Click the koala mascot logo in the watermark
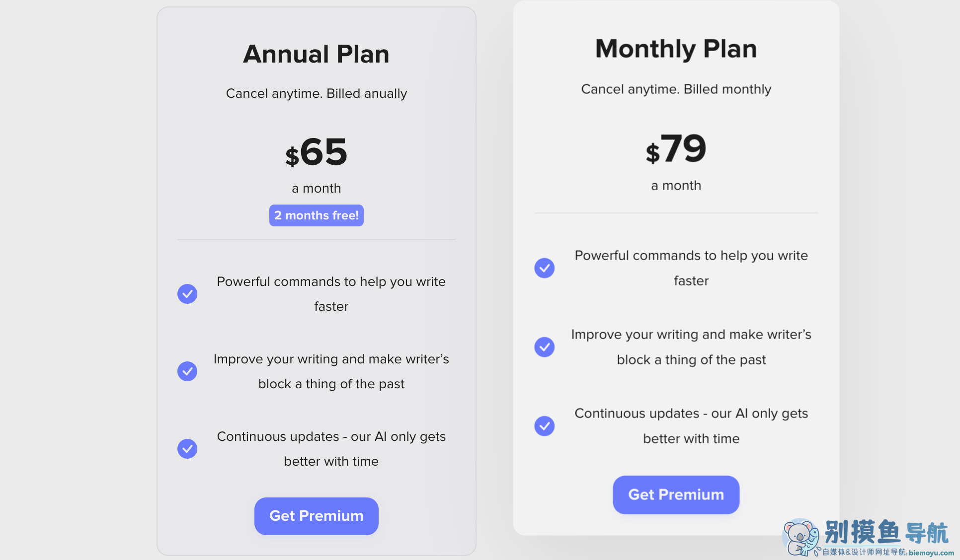The image size is (960, 560). [x=801, y=537]
